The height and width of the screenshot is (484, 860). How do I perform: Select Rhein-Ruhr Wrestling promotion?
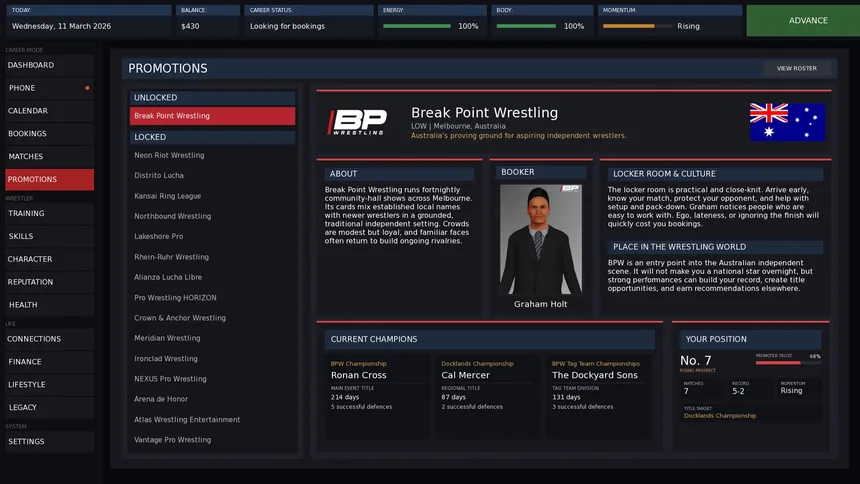click(212, 257)
